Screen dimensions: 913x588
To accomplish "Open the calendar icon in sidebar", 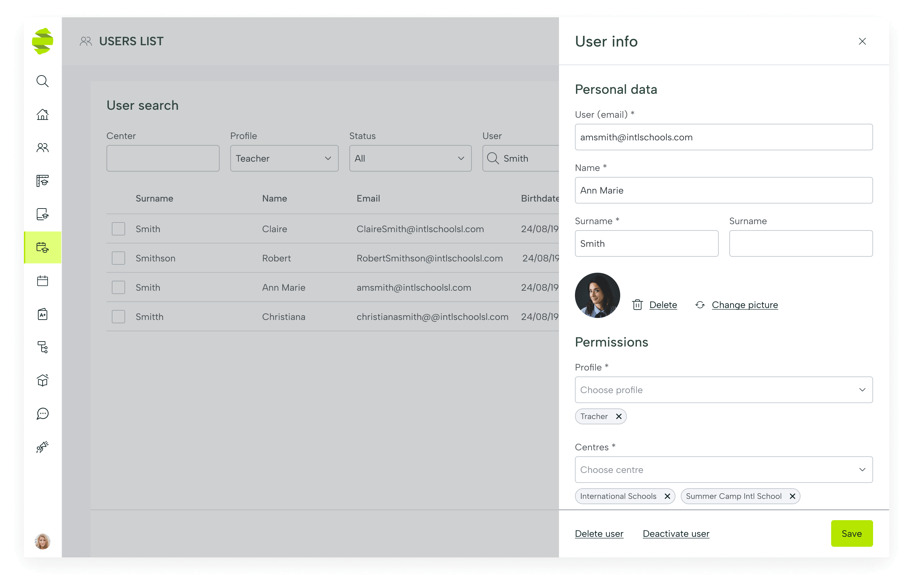I will point(42,281).
